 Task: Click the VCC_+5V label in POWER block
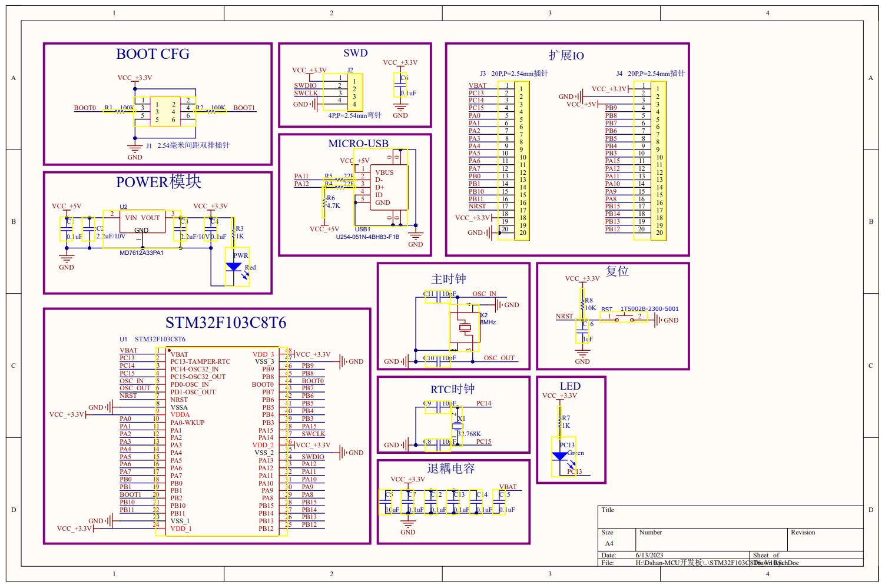(67, 206)
